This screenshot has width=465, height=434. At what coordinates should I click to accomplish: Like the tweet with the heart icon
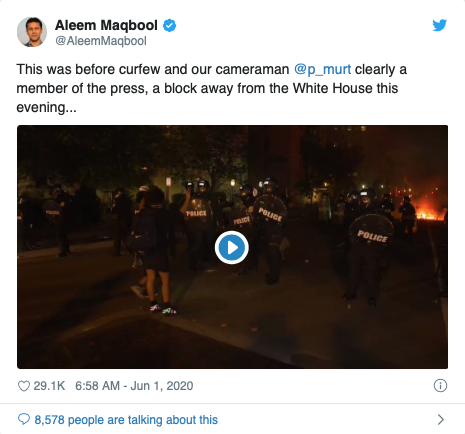[x=24, y=386]
